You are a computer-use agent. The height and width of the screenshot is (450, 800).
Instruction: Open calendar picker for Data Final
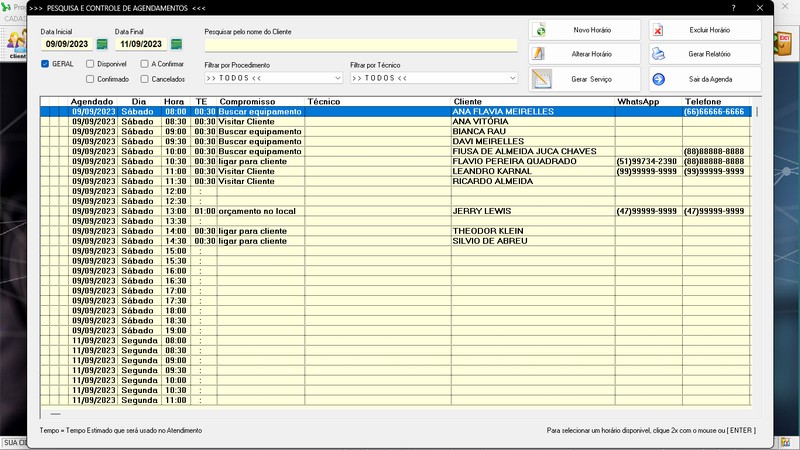[x=177, y=44]
